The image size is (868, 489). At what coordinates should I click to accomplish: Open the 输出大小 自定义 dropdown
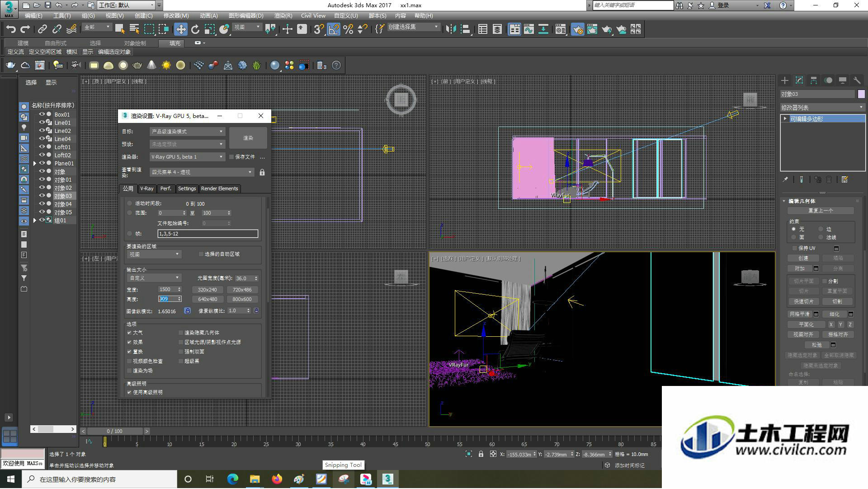[x=154, y=278]
